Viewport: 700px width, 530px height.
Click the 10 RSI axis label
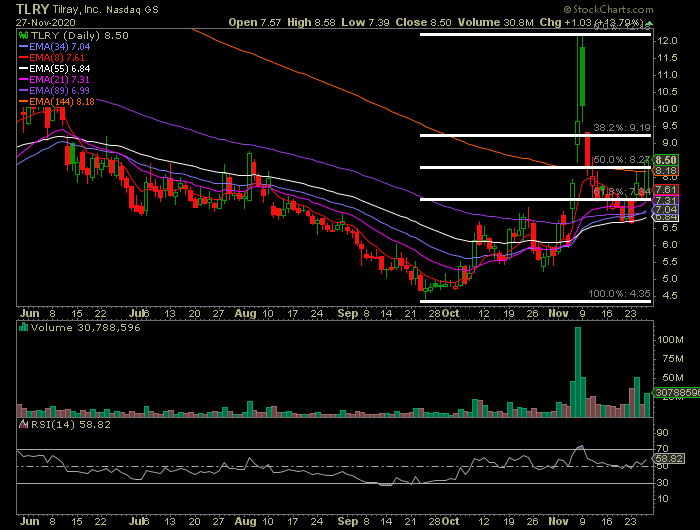(662, 499)
